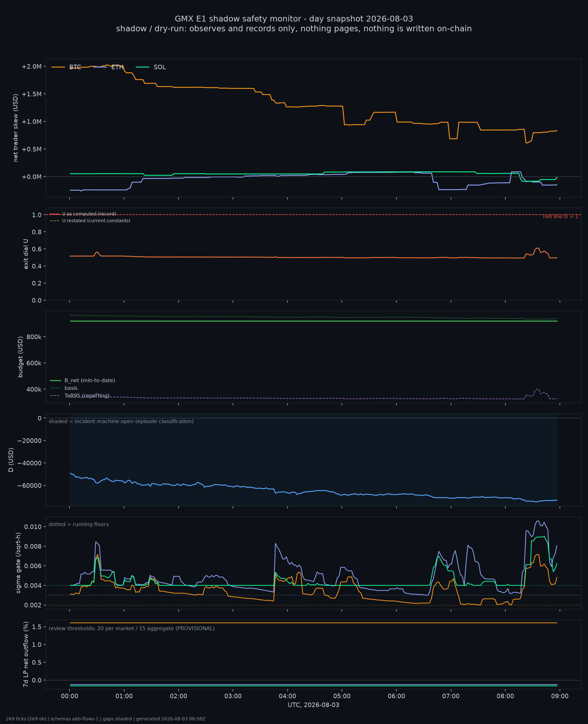Screen dimensions: 588x724
Task: Click the '−60000' tick on D axis
Action: point(29,485)
